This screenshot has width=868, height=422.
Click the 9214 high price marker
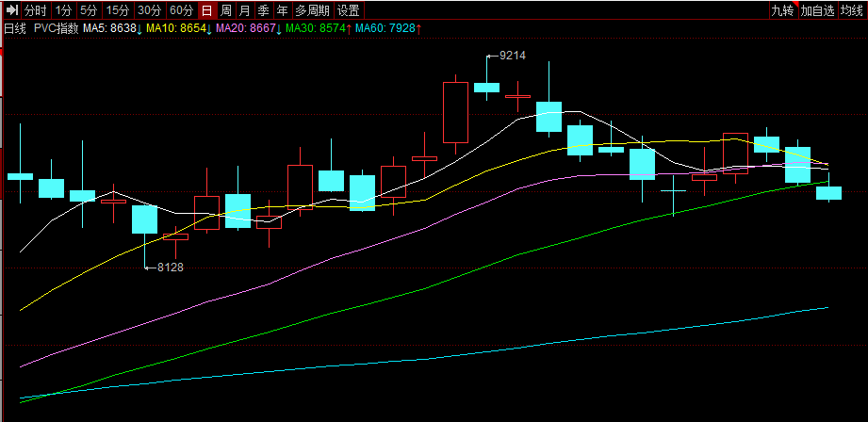coord(507,56)
